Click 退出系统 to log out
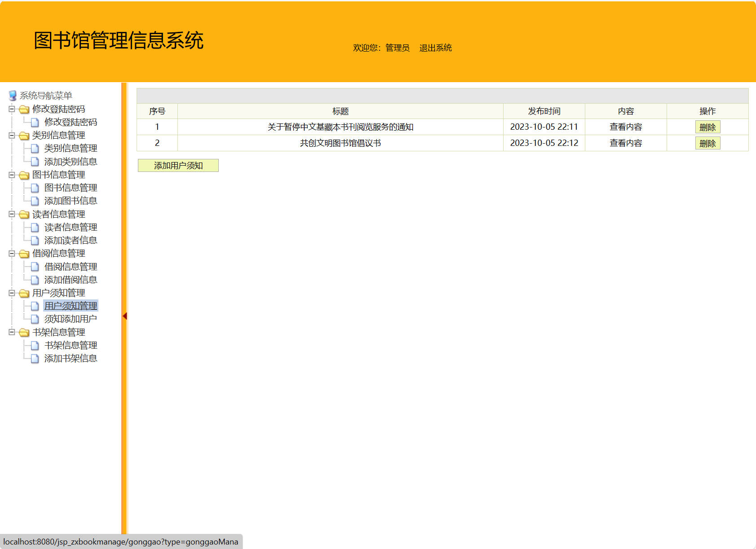This screenshot has width=756, height=549. coord(435,48)
